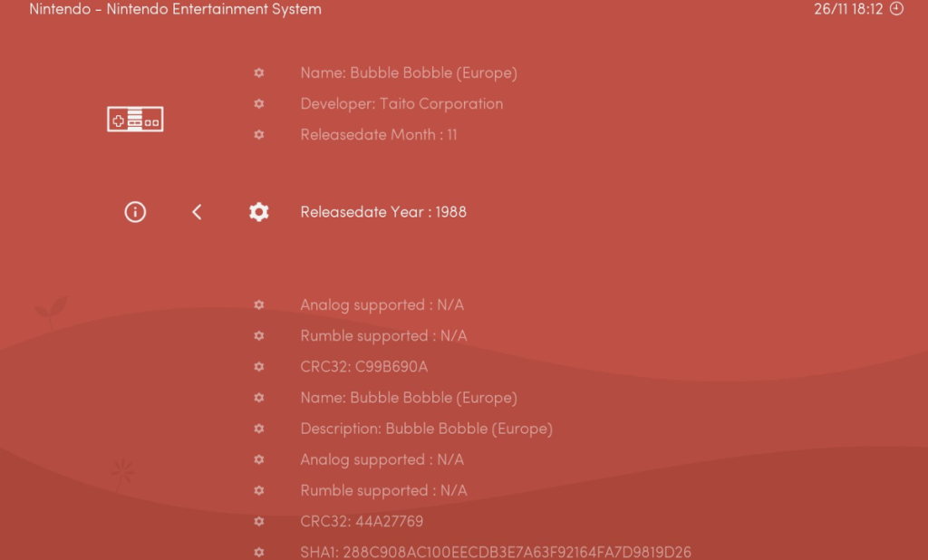Select the first Analog supported entry
Viewport: 928px width, 560px height.
382,305
